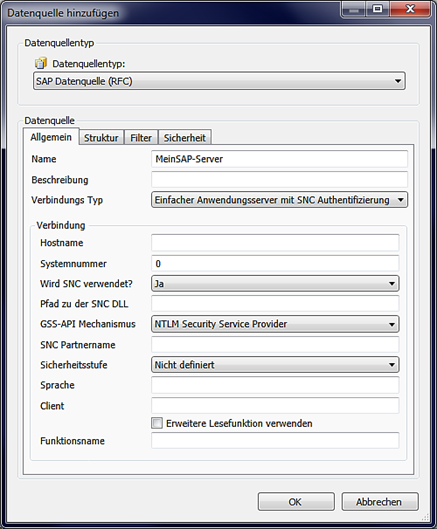
Task: Click the Systemnummer field
Action: pos(275,263)
